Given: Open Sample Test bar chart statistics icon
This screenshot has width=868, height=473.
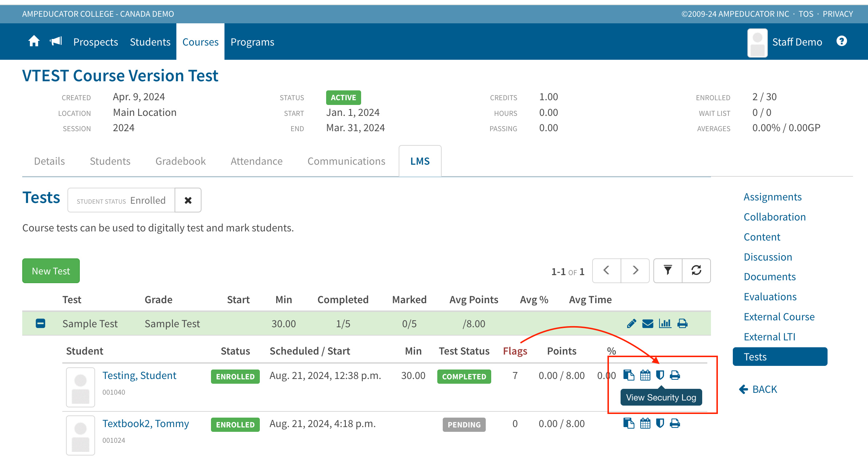Looking at the screenshot, I should 665,324.
